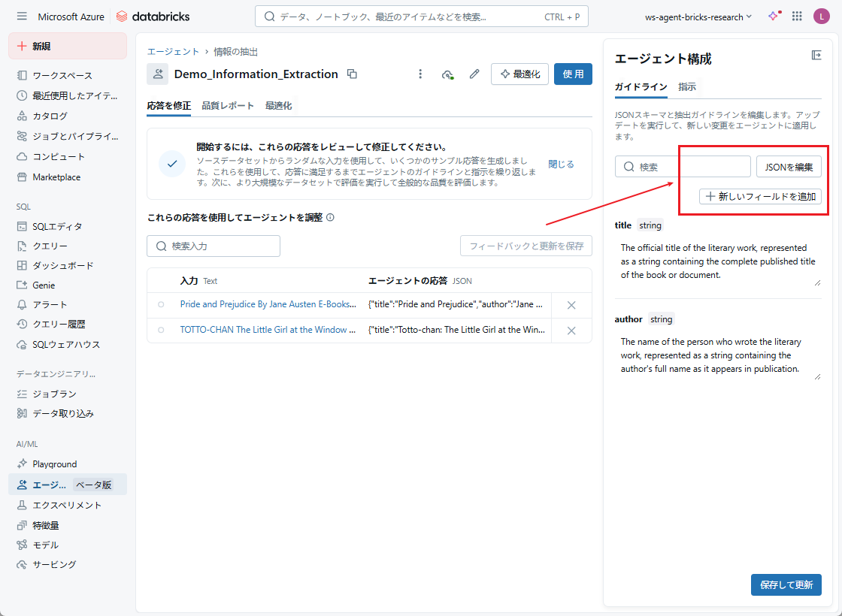Image resolution: width=842 pixels, height=616 pixels.
Task: Click the 検索入力 search field
Action: click(214, 246)
